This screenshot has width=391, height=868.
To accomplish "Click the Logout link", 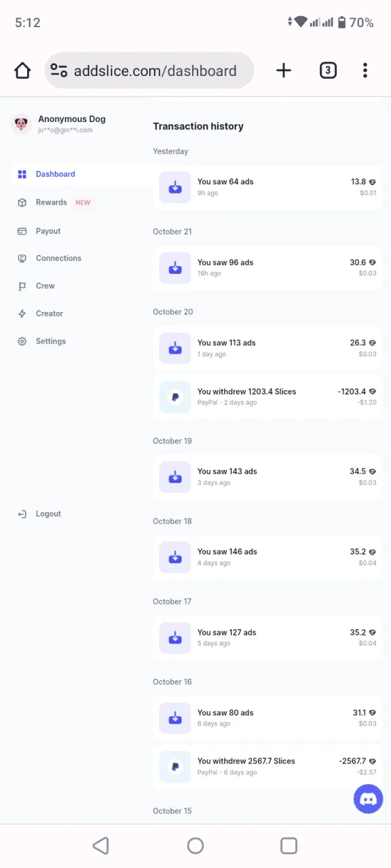I will [x=48, y=514].
